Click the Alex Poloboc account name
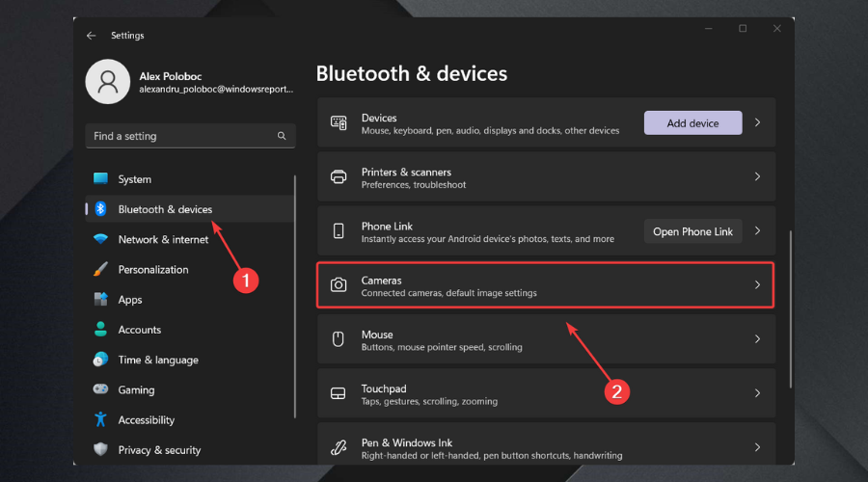The height and width of the screenshot is (482, 868). 171,76
